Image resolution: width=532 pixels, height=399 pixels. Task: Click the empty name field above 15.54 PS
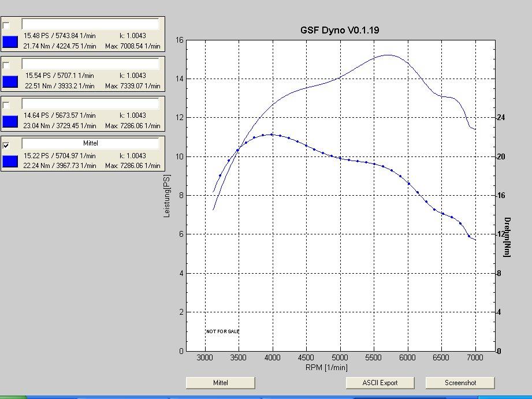click(90, 64)
